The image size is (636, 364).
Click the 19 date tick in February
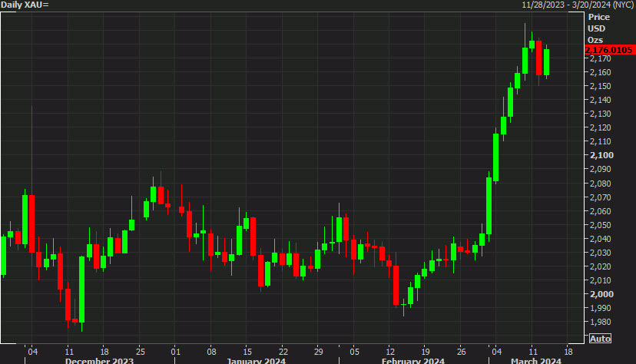pos(426,352)
